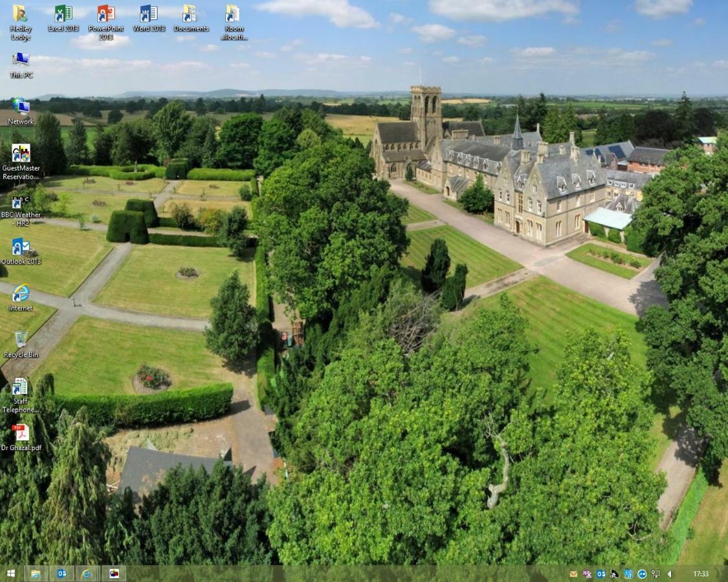
Task: Click the TeamViewer tray icon
Action: click(642, 574)
